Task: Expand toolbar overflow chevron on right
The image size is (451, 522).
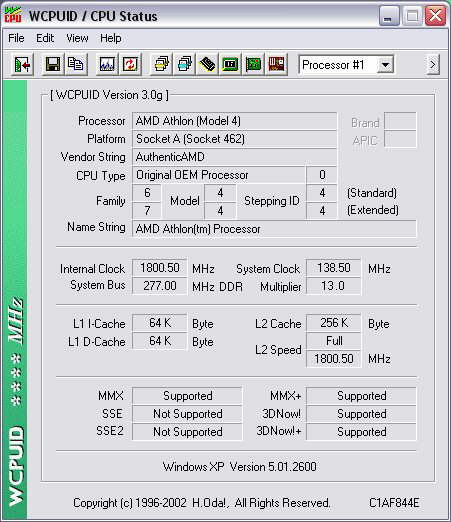Action: pos(433,64)
